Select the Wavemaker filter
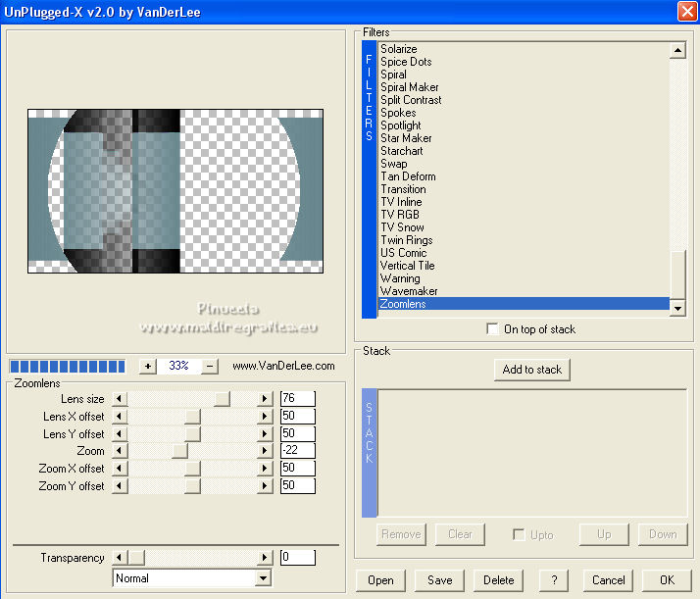This screenshot has width=700, height=599. (x=409, y=291)
